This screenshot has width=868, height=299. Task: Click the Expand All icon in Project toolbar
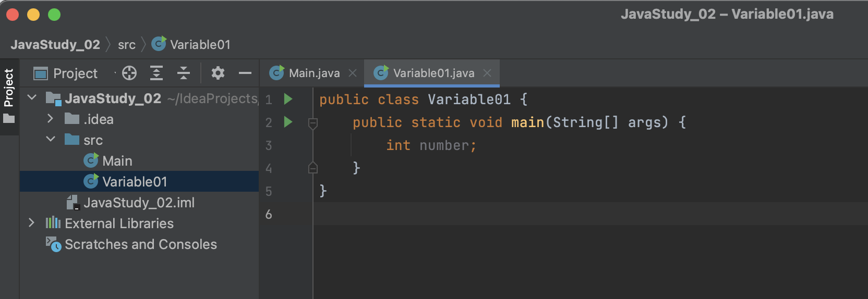pyautogui.click(x=156, y=73)
